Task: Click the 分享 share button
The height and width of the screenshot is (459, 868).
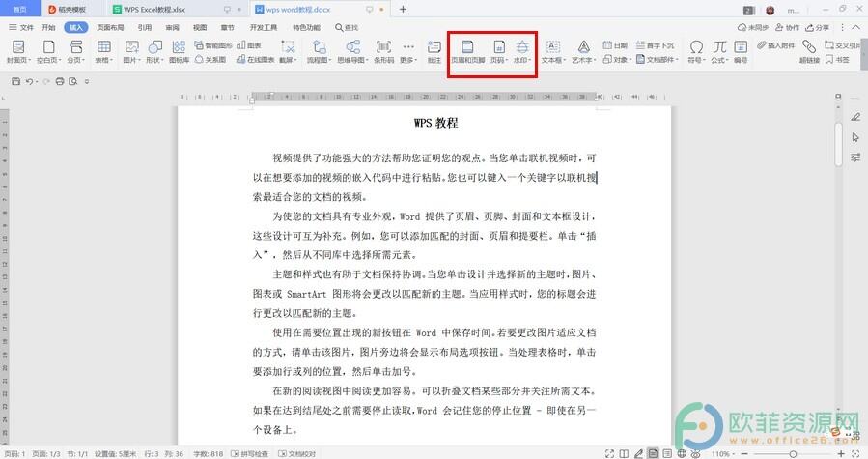Action: [817, 27]
